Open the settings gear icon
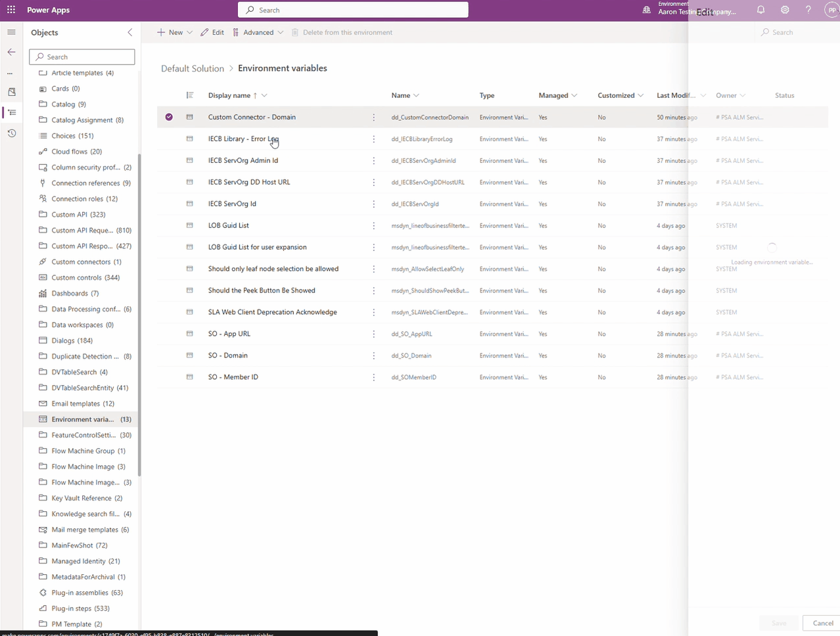Image resolution: width=840 pixels, height=636 pixels. [x=785, y=10]
